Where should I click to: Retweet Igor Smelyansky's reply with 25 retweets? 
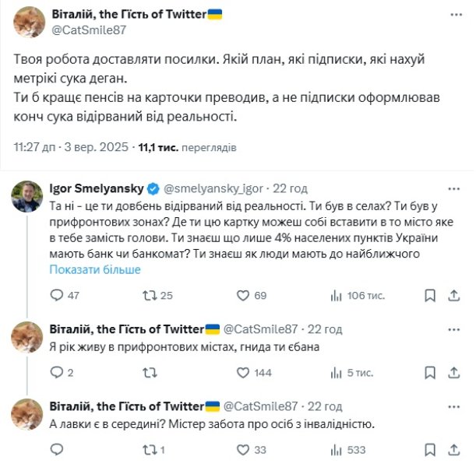(x=146, y=295)
